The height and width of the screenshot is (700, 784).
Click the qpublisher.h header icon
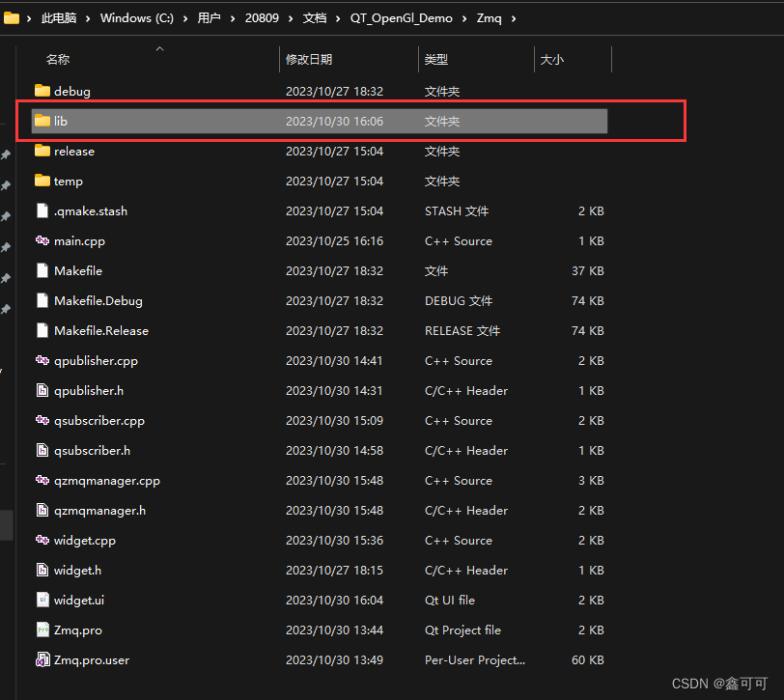point(42,390)
